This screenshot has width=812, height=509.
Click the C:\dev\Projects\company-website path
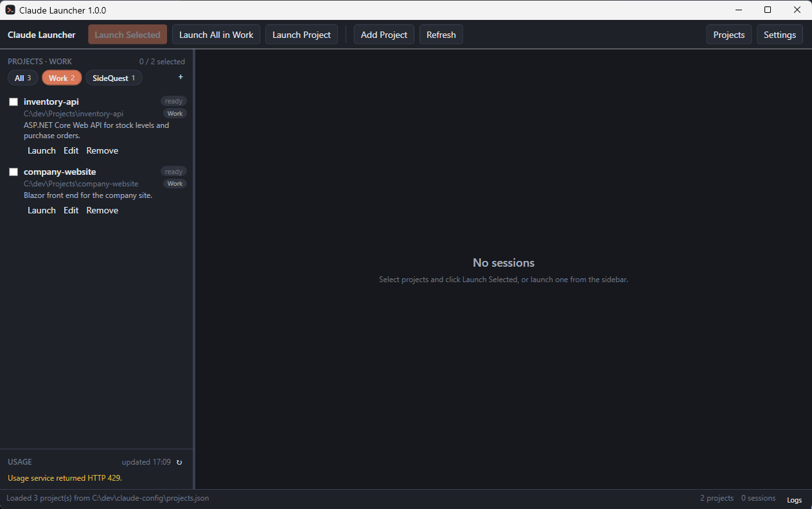pyautogui.click(x=81, y=184)
